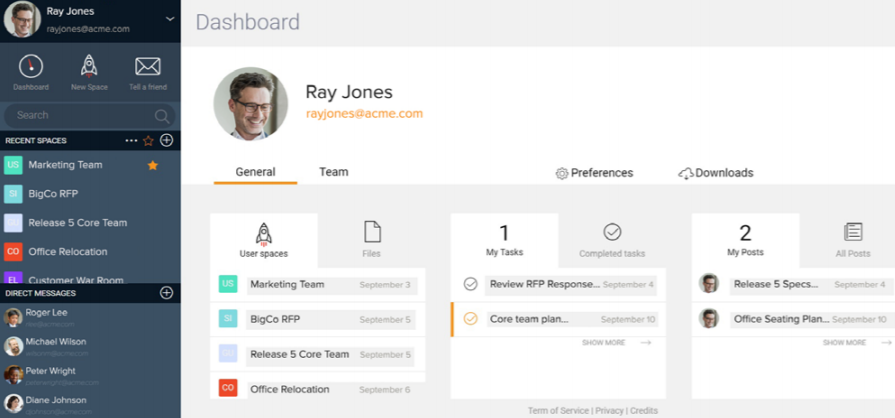Click the star icon in Recent Spaces header

pyautogui.click(x=149, y=140)
